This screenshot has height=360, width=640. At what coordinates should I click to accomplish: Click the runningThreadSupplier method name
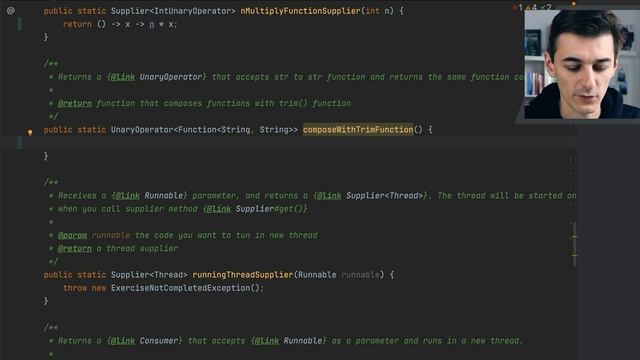point(243,275)
